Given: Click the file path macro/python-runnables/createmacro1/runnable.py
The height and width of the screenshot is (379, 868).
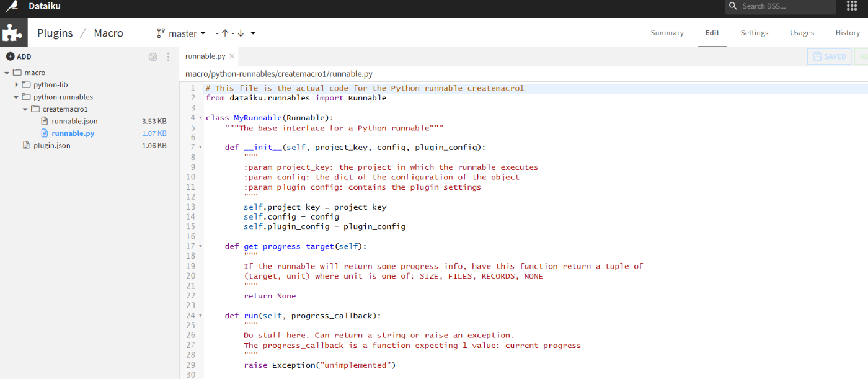Looking at the screenshot, I should (279, 74).
